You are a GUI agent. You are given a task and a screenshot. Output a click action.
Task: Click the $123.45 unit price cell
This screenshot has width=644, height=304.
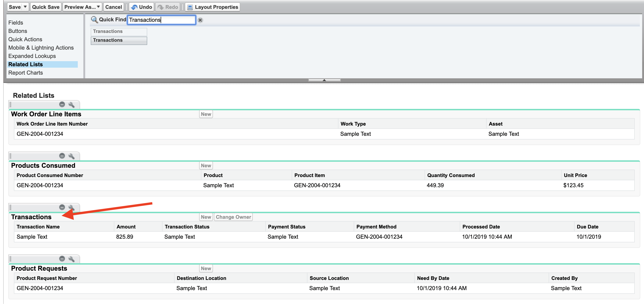tap(573, 185)
